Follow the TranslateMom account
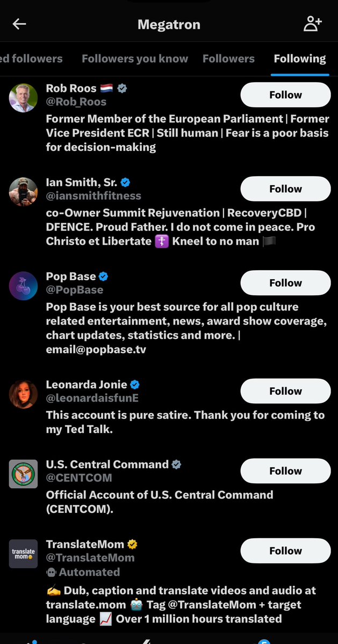This screenshot has height=644, width=338. [285, 551]
